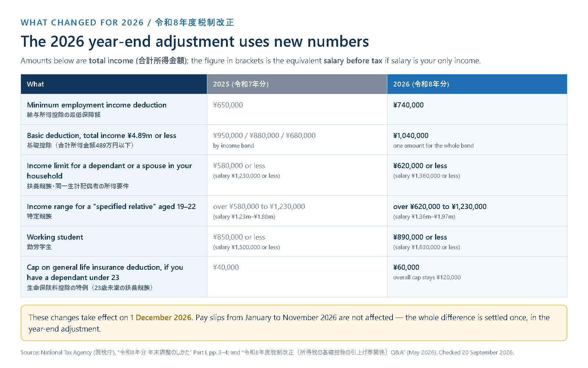Click the '給与所得控除の最低保障額' Japanese subtitle
The width and height of the screenshot is (588, 368).
[x=64, y=115]
